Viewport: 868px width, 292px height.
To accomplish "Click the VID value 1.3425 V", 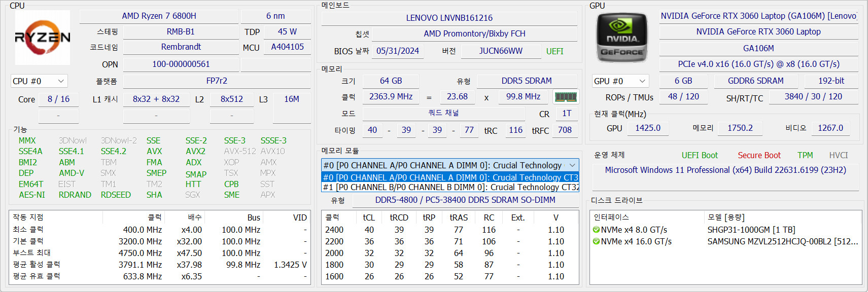I will (x=290, y=265).
